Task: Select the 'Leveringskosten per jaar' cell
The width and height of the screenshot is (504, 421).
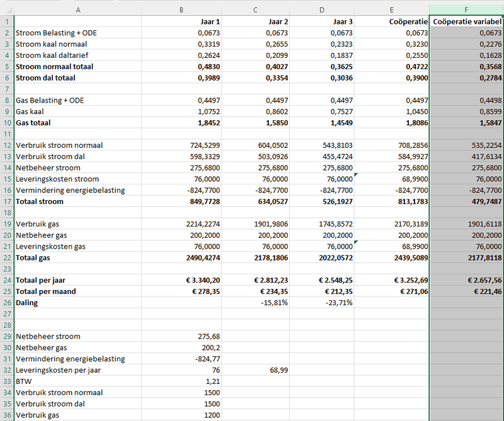Action: click(x=77, y=370)
